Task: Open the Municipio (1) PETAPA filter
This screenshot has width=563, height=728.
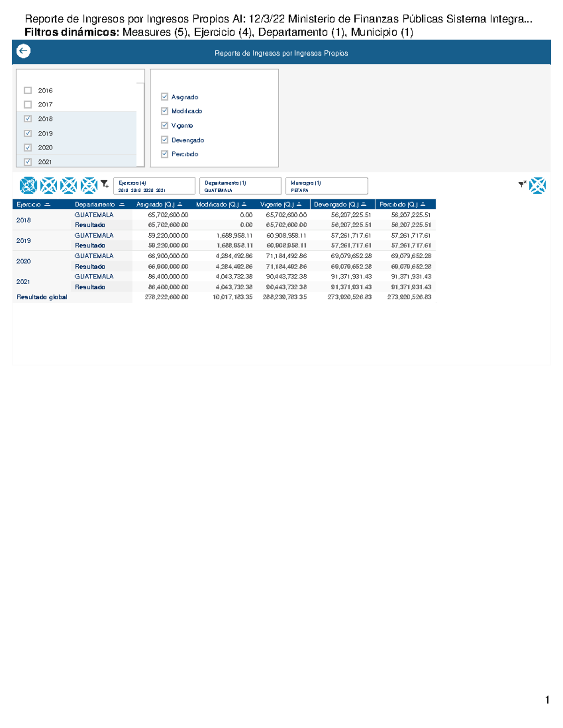Action: (x=326, y=186)
